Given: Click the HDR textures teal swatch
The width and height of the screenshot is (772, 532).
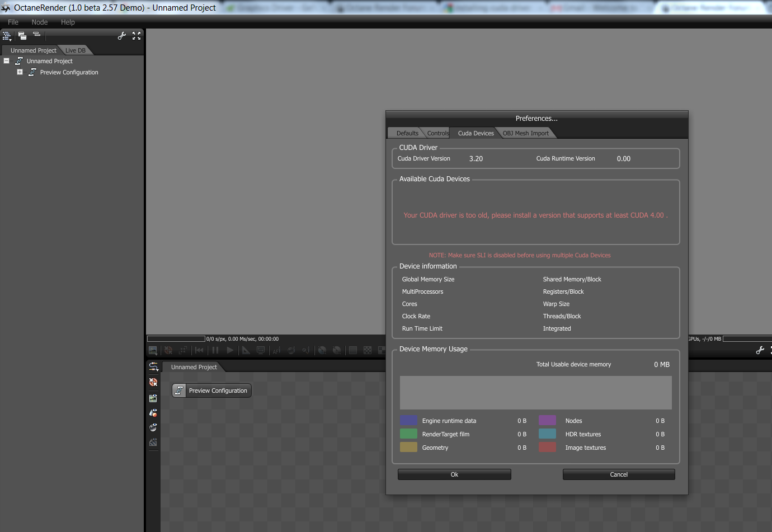Looking at the screenshot, I should 548,434.
